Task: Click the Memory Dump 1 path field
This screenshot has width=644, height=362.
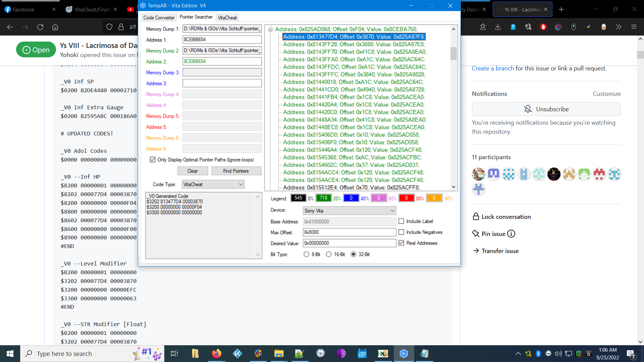Action: (222, 29)
